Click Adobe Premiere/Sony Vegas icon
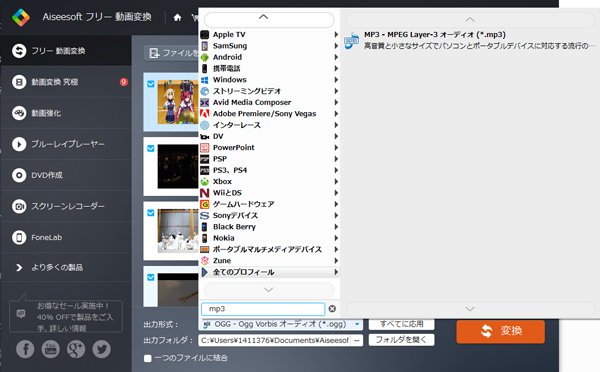 click(205, 114)
